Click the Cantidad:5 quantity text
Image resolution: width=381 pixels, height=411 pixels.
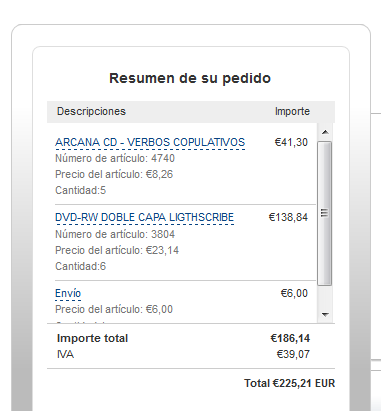[80, 190]
